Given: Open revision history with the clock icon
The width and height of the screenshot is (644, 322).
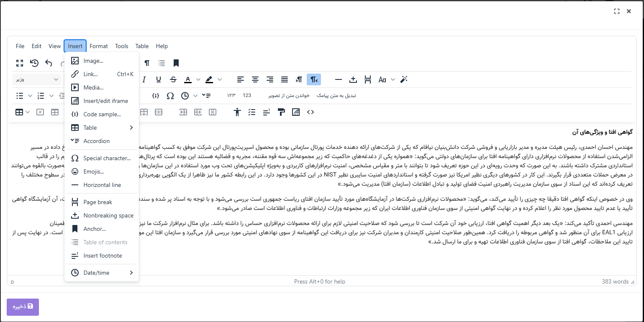Looking at the screenshot, I should pos(34,63).
